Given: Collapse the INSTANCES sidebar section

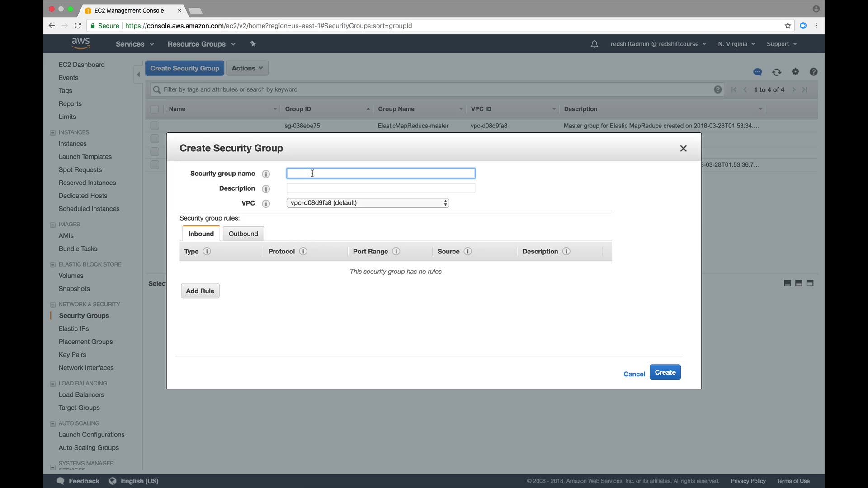Looking at the screenshot, I should point(52,132).
